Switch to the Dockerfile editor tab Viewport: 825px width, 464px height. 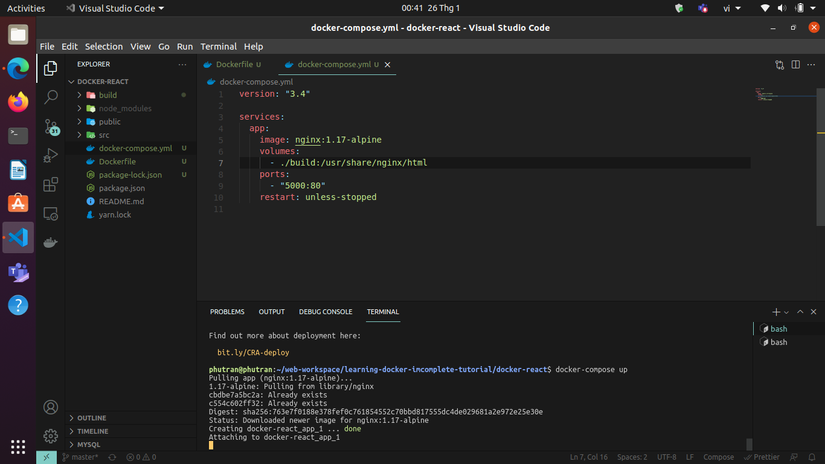pos(234,65)
